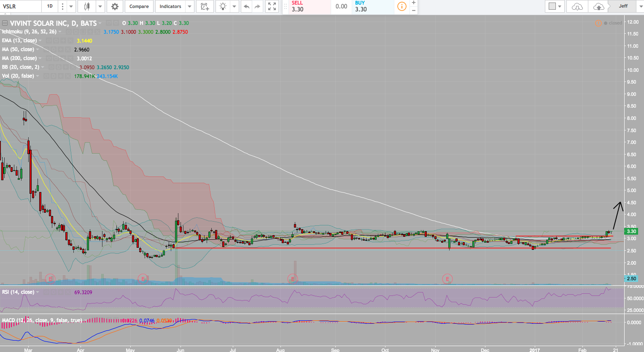Redo the chart action

(258, 6)
